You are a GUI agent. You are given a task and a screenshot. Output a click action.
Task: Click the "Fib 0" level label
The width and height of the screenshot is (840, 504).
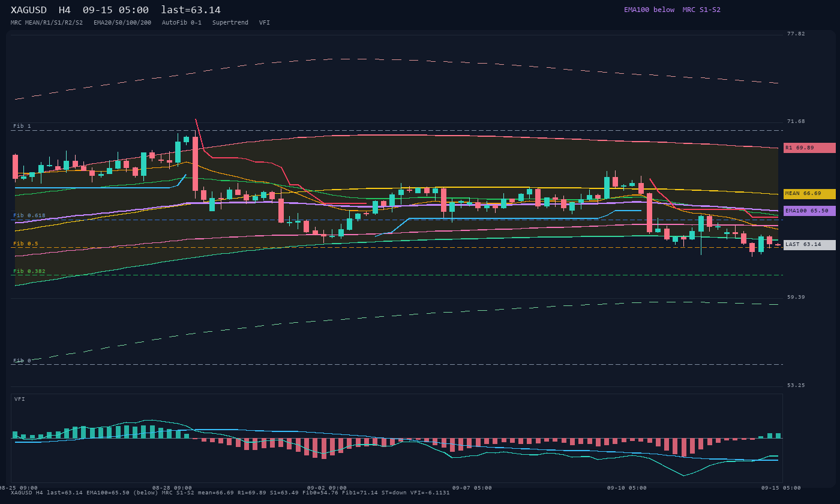[22, 361]
